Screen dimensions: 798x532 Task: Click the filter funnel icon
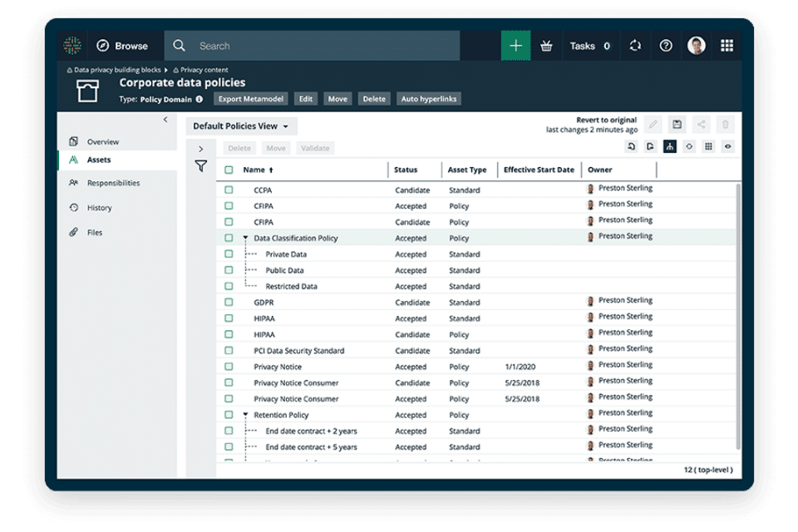pos(201,166)
